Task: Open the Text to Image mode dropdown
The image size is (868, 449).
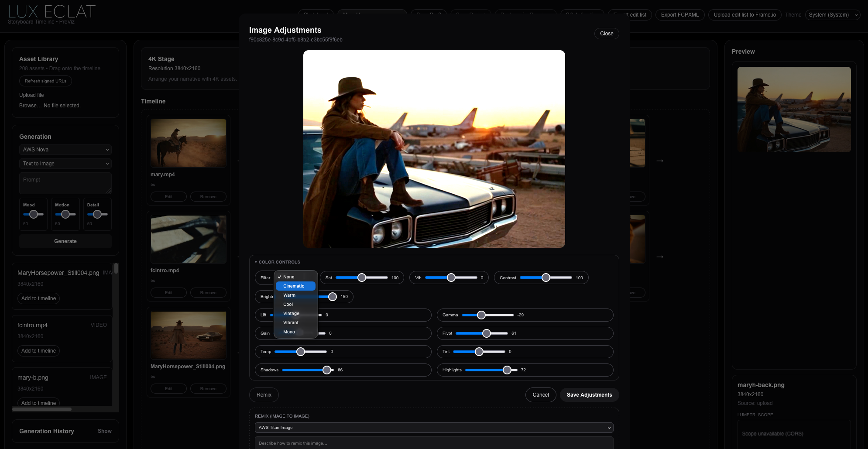Action: 65,164
